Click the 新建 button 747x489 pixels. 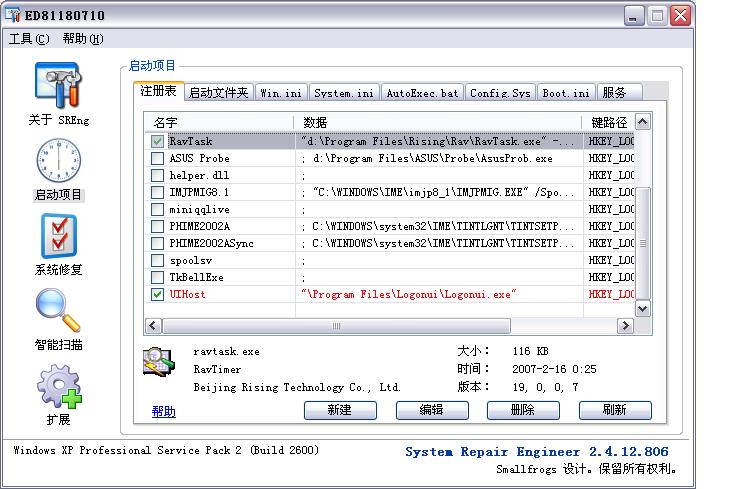tap(340, 410)
